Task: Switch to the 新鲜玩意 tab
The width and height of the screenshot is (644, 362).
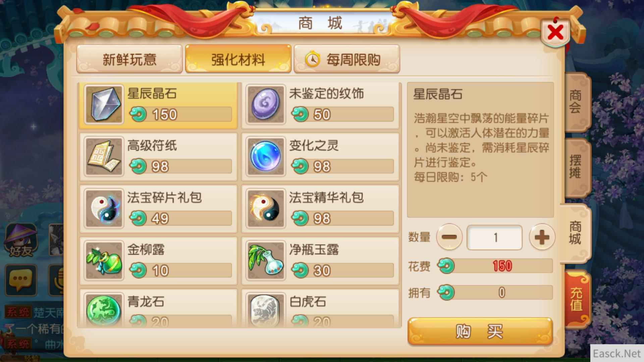Action: 129,59
